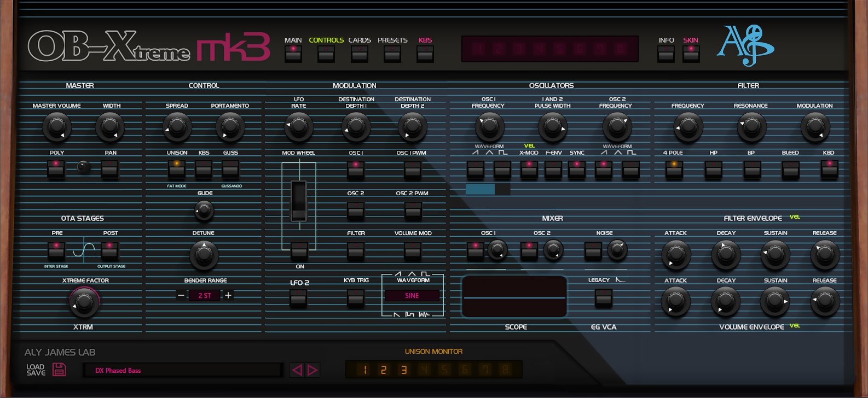
Task: Open the MAIN page
Action: [293, 54]
